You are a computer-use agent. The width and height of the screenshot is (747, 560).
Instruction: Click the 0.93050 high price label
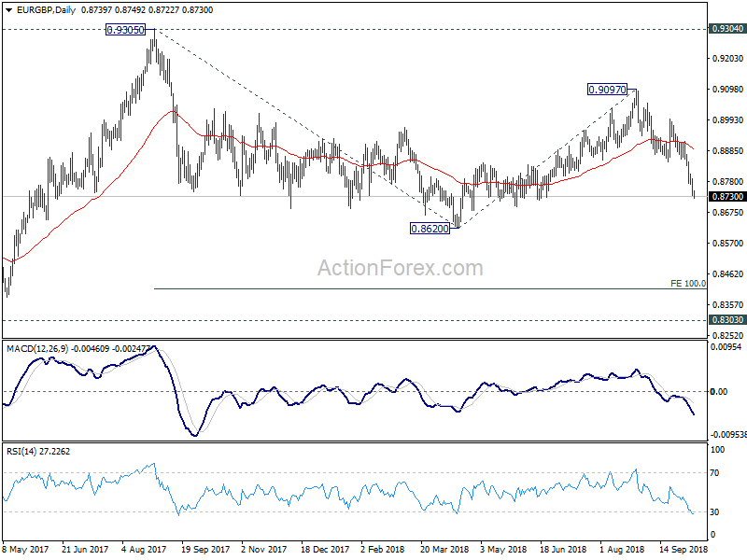[125, 30]
